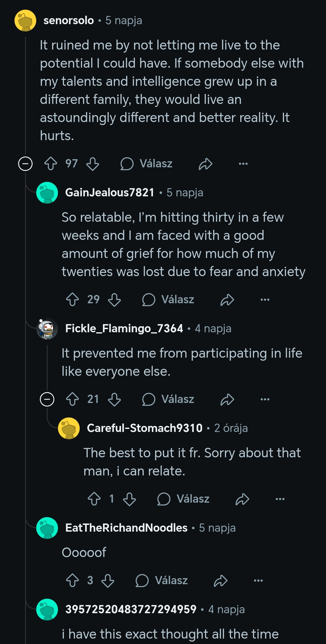Open overflow menu on senorsolo's comment

click(x=243, y=164)
